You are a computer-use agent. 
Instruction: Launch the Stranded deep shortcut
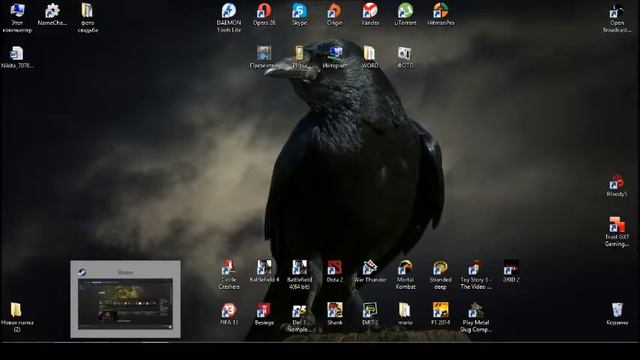pyautogui.click(x=440, y=274)
